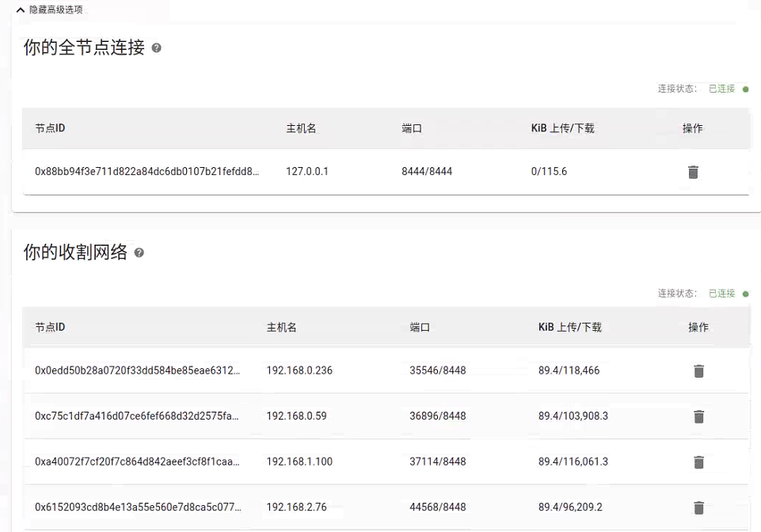Delete harvester connection 192.168.0.236

tap(698, 370)
